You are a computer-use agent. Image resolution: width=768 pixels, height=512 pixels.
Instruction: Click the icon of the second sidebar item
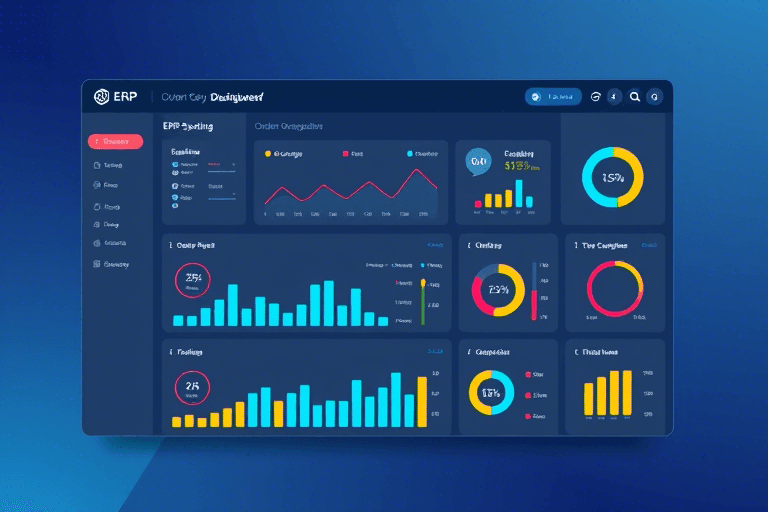click(x=96, y=165)
